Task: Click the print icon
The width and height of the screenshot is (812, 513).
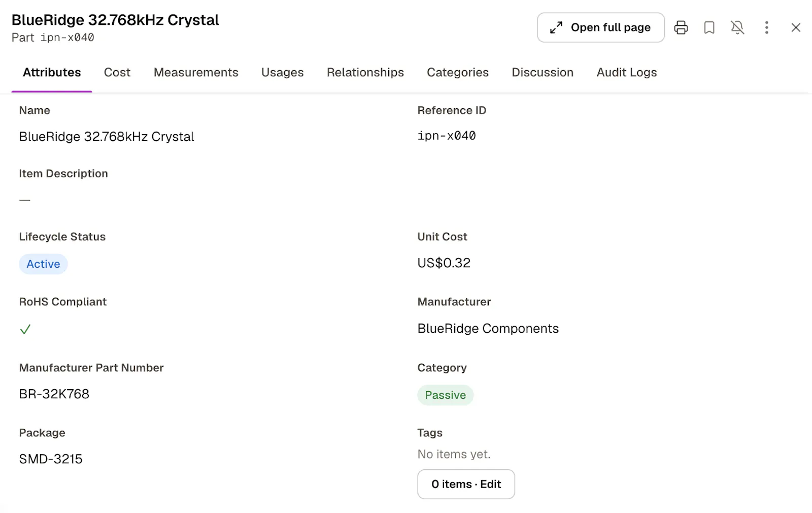Action: [681, 27]
